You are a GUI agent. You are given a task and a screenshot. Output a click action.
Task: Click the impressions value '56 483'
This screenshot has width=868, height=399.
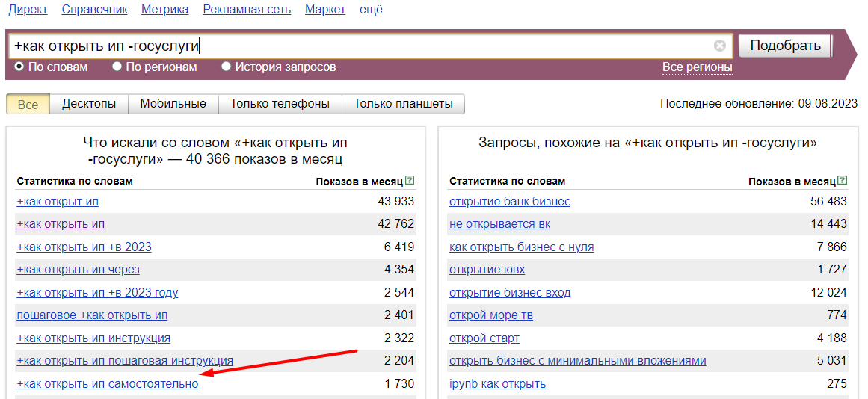(x=828, y=202)
